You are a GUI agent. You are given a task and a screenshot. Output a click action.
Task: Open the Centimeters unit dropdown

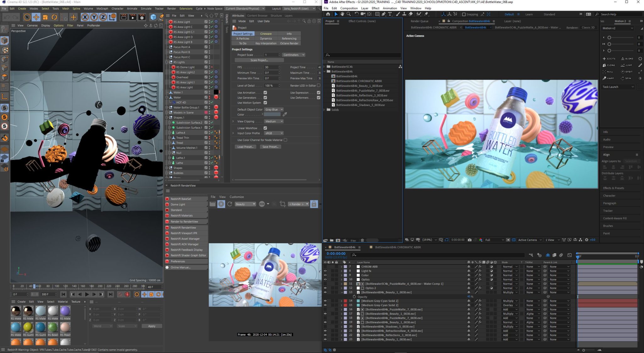[293, 55]
